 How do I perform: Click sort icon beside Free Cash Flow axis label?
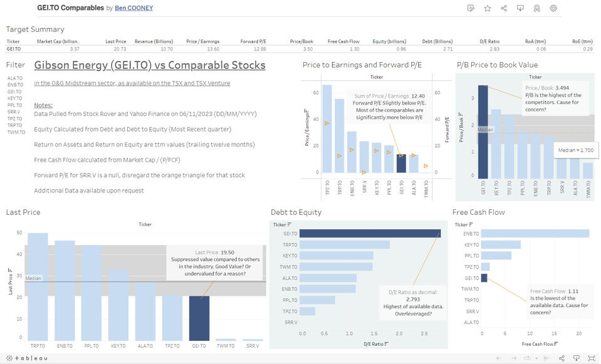(x=556, y=344)
